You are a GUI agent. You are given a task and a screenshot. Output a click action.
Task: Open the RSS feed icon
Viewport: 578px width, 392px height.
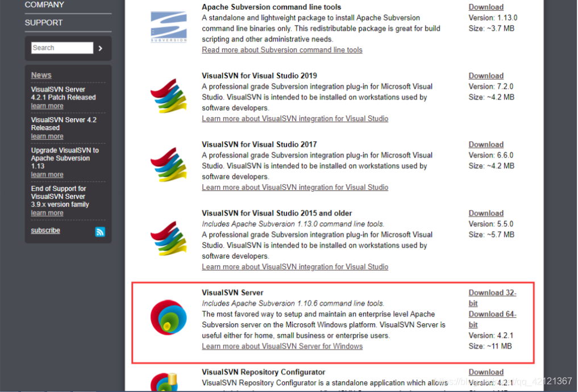100,232
